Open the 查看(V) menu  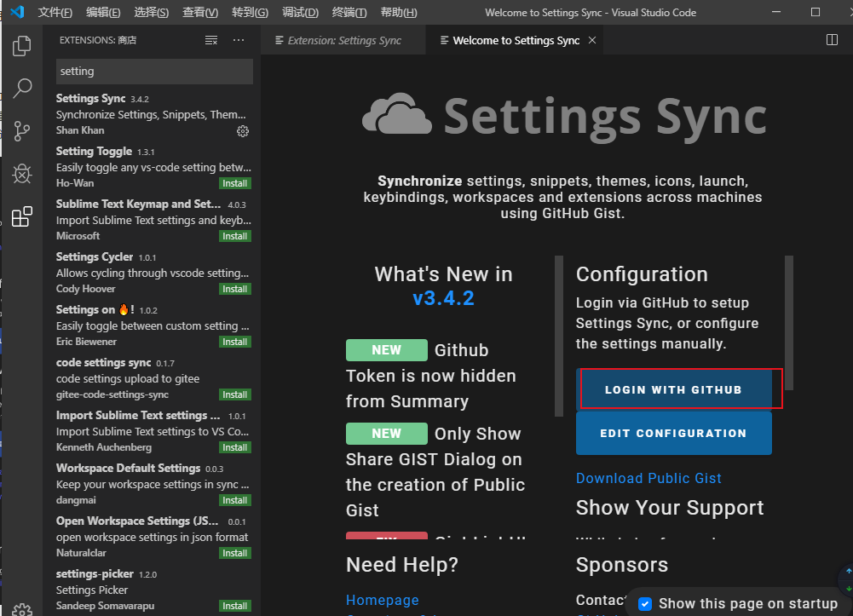(200, 12)
